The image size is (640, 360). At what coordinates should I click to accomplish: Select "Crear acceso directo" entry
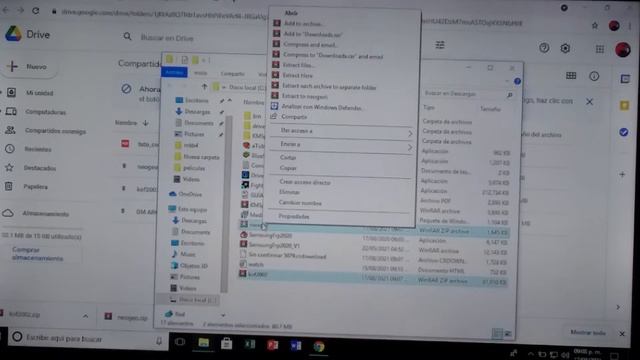tap(304, 182)
